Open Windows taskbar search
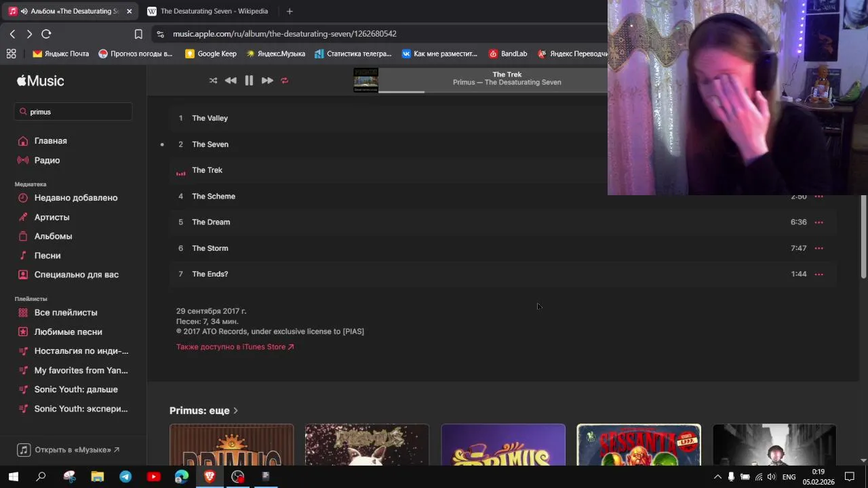Image resolution: width=868 pixels, height=488 pixels. [41, 477]
